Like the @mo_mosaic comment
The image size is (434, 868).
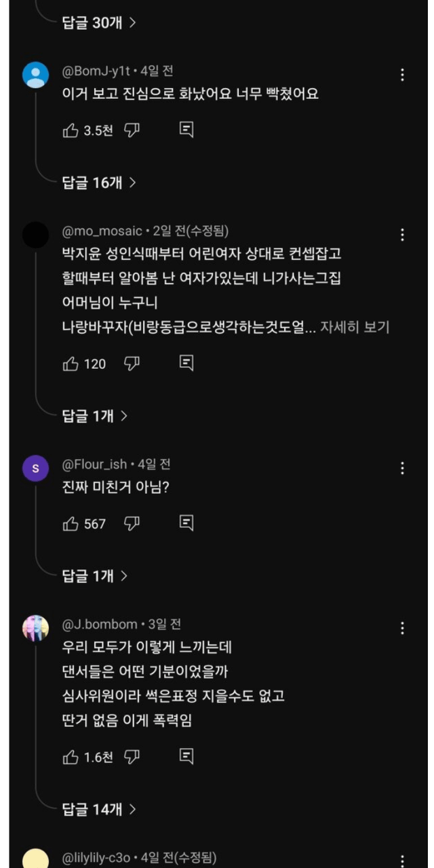coord(71,363)
